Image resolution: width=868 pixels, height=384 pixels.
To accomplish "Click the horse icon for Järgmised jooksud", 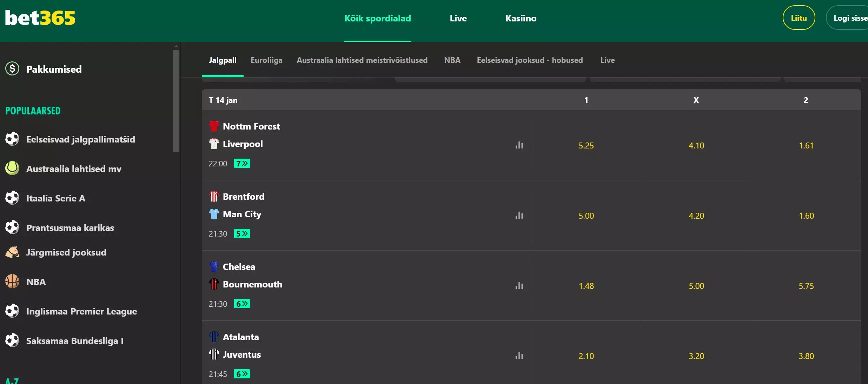I will [12, 252].
